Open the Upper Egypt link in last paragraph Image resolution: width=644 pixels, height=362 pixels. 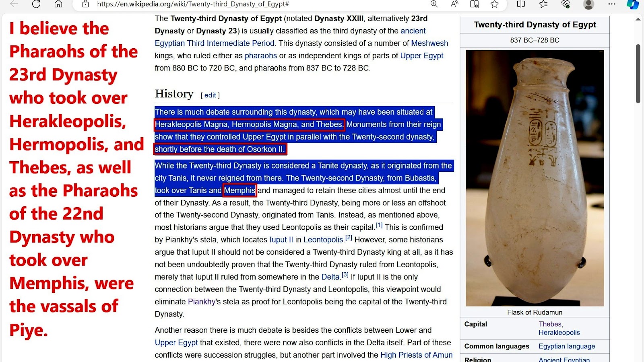(x=176, y=343)
